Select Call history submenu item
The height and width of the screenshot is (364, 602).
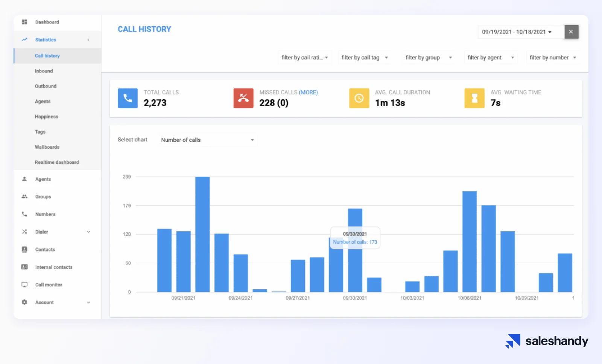[47, 56]
